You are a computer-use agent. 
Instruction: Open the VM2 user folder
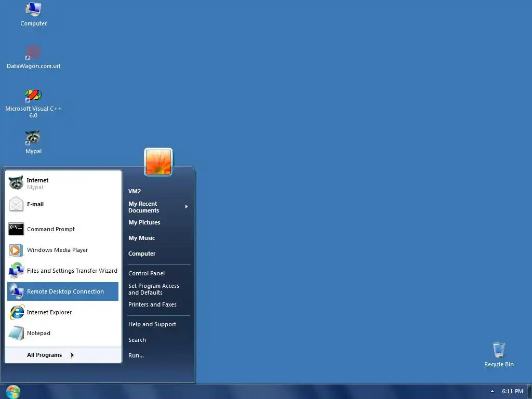(x=135, y=191)
